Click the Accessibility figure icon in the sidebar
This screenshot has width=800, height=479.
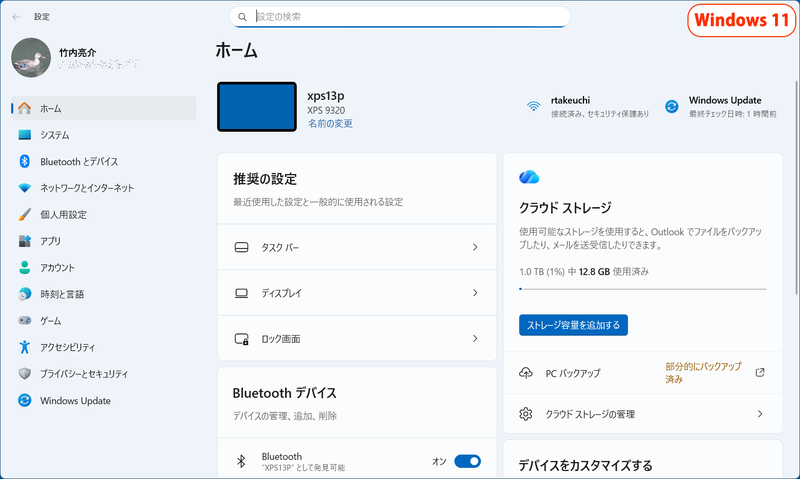[x=24, y=347]
